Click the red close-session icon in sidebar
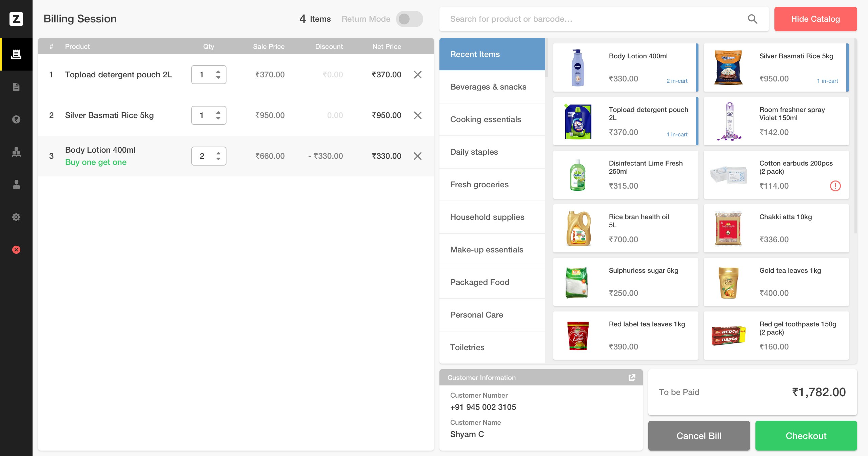Screen dimensions: 868x456 coord(16,250)
